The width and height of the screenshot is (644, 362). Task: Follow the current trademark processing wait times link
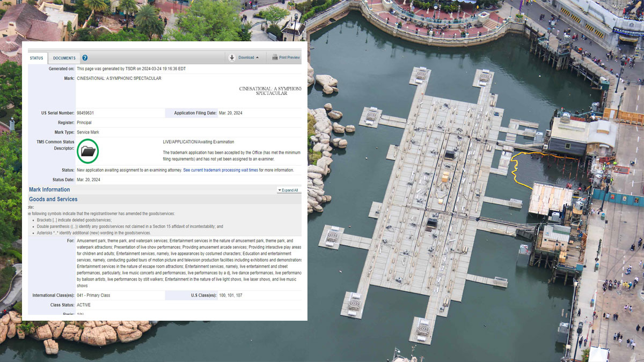(x=220, y=170)
